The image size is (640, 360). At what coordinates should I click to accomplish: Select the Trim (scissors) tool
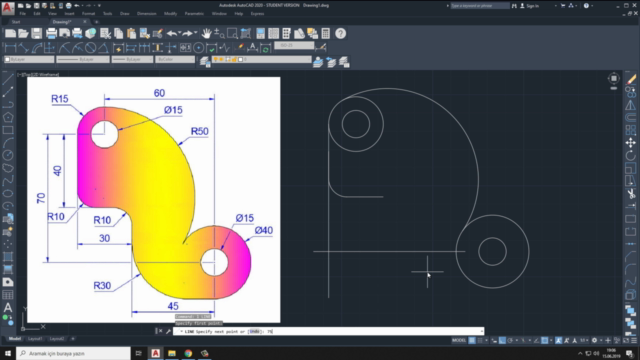pyautogui.click(x=631, y=193)
